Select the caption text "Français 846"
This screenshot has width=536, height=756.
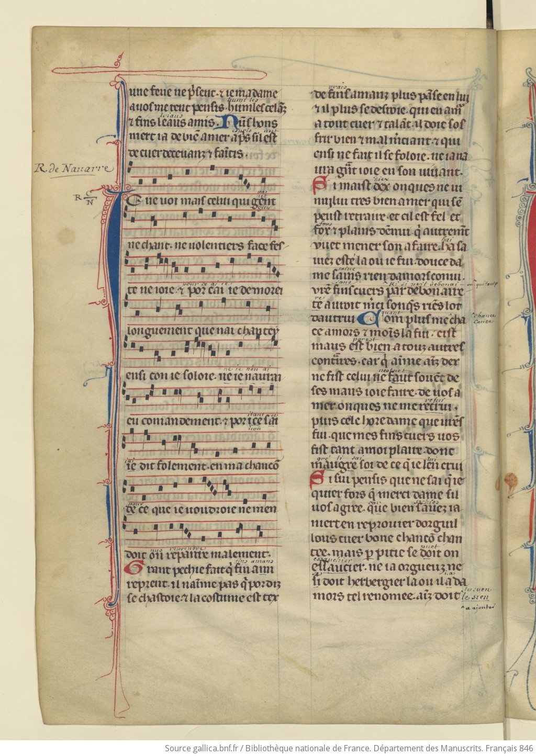point(509,749)
